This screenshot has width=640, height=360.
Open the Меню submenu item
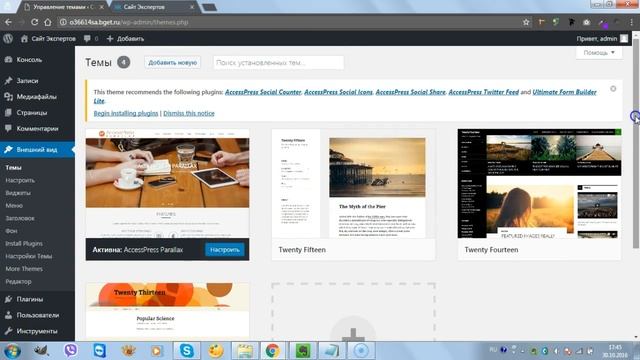click(14, 205)
